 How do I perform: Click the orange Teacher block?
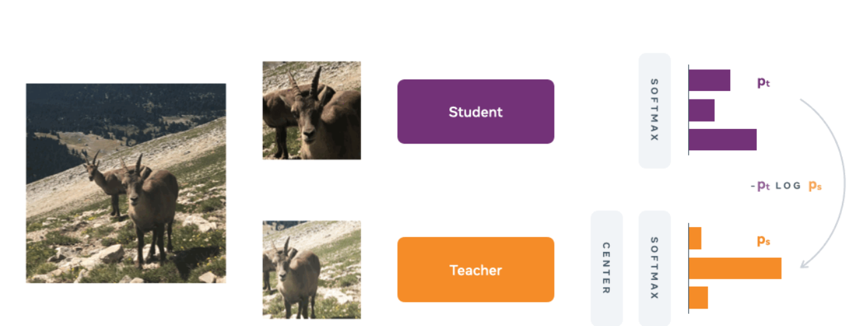tap(475, 269)
